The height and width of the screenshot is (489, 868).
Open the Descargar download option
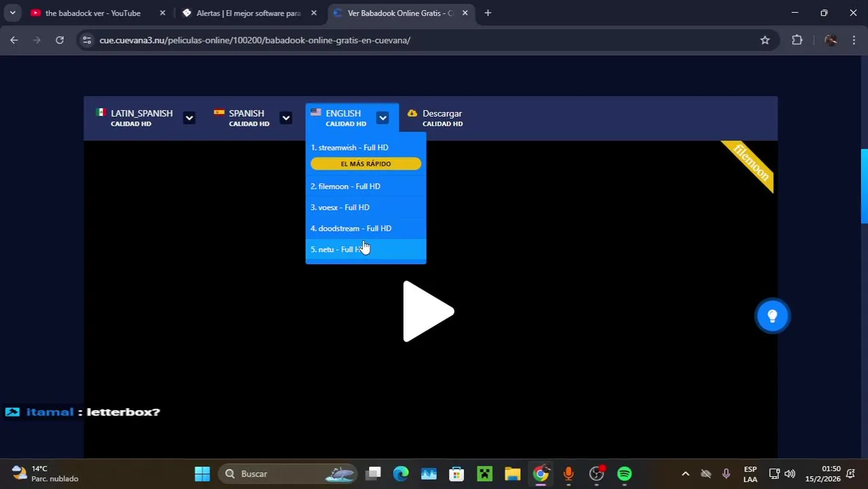(435, 117)
